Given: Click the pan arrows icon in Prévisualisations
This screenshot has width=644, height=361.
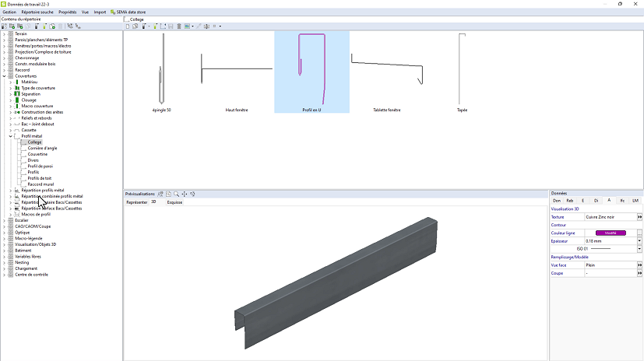Looking at the screenshot, I should [x=185, y=194].
